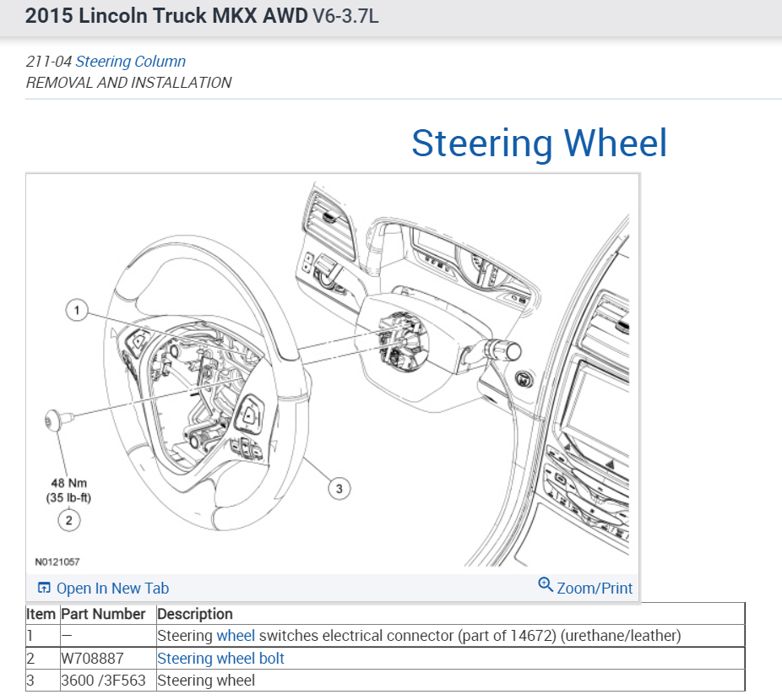Click the Zoom/Print magnifier icon
782x700 pixels.
(x=546, y=585)
